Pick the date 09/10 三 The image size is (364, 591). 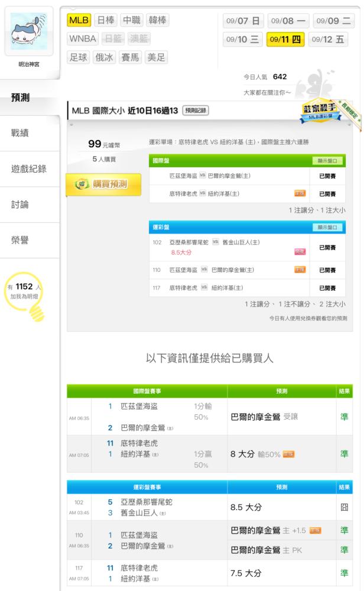click(x=243, y=39)
